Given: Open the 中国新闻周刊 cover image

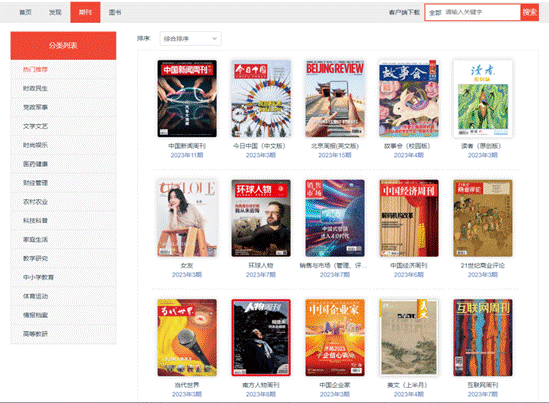Looking at the screenshot, I should pyautogui.click(x=187, y=98).
